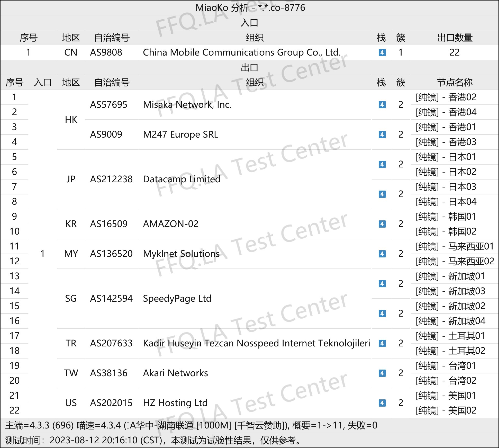This screenshot has width=499, height=448.
Task: Select the AS136520 cell
Action: (x=111, y=254)
